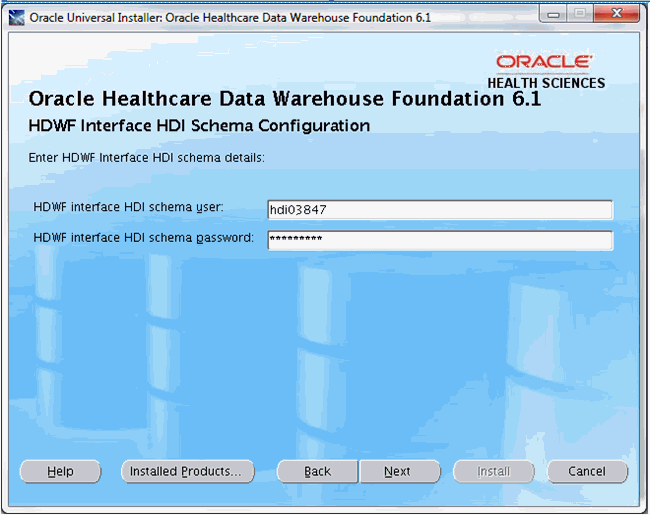
Task: Click the 'HDWF interface HDI schema user:' label
Action: [128, 207]
